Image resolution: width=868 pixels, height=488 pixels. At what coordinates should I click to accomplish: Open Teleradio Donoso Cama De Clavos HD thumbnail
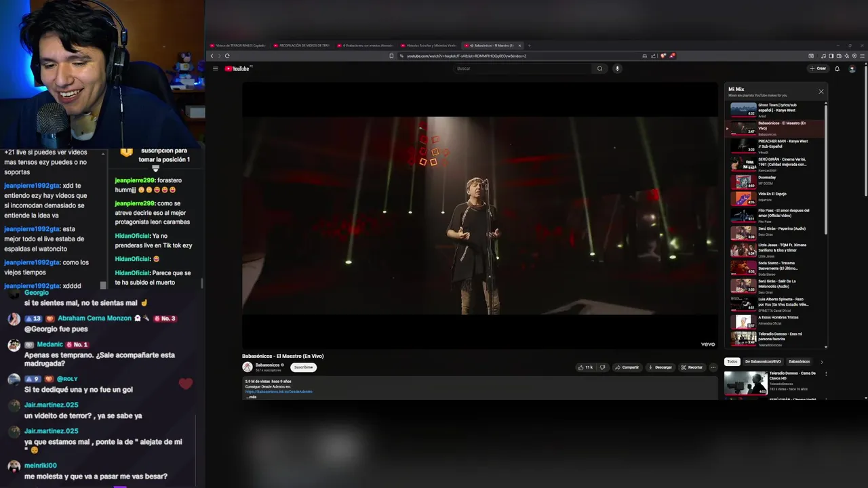point(745,382)
